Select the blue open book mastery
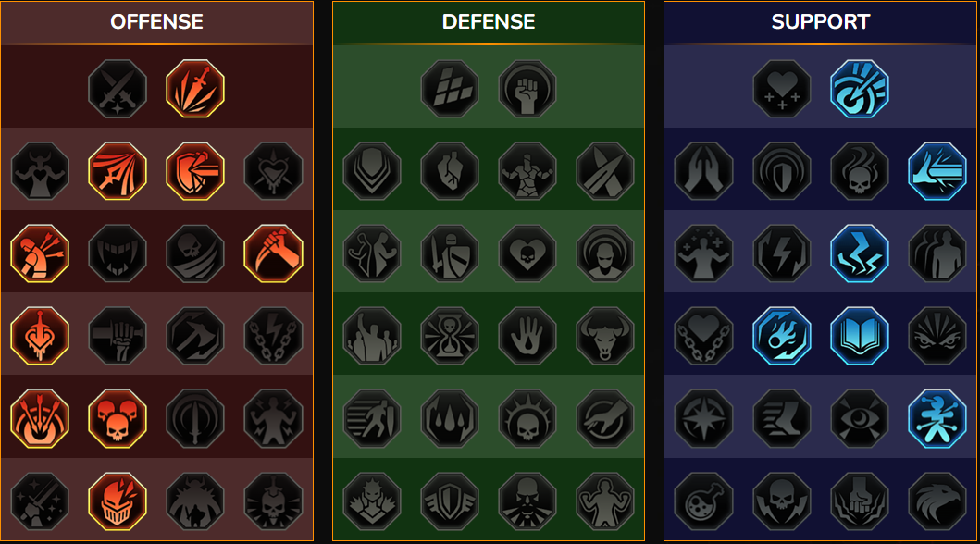 [x=860, y=336]
